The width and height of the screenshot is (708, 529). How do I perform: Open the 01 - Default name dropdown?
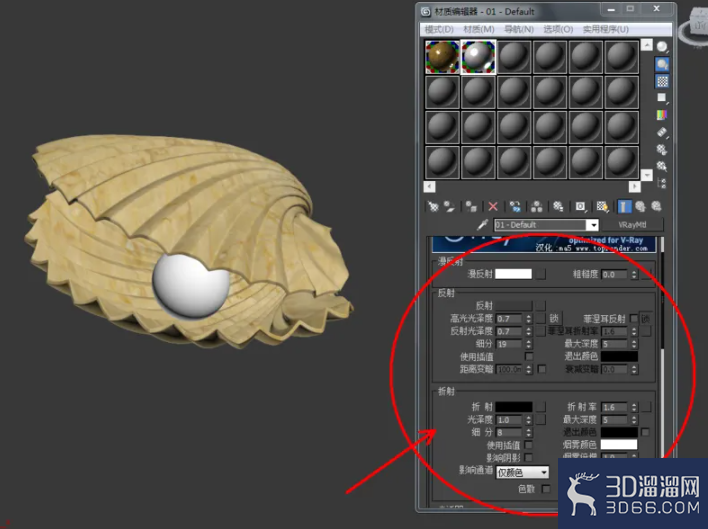(592, 225)
